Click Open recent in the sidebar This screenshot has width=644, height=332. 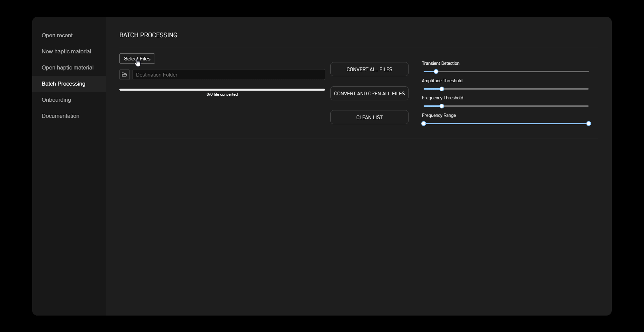(x=57, y=35)
